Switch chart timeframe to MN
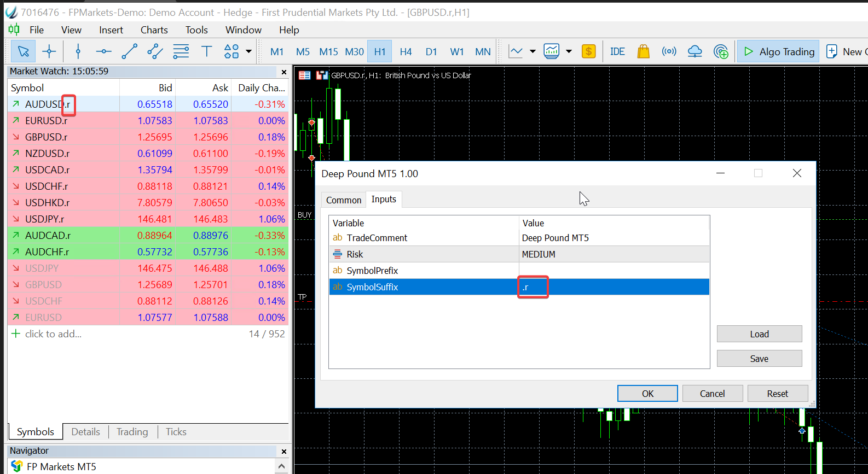 tap(483, 51)
